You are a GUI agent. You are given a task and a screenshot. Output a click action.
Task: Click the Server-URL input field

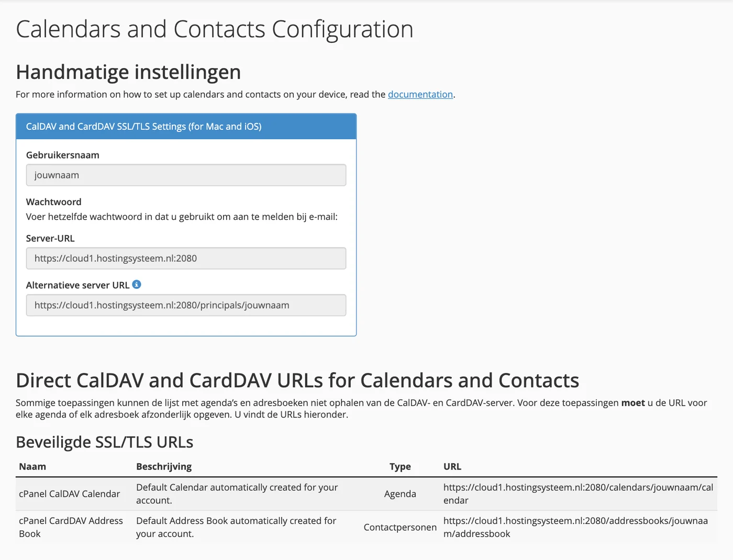tap(186, 258)
